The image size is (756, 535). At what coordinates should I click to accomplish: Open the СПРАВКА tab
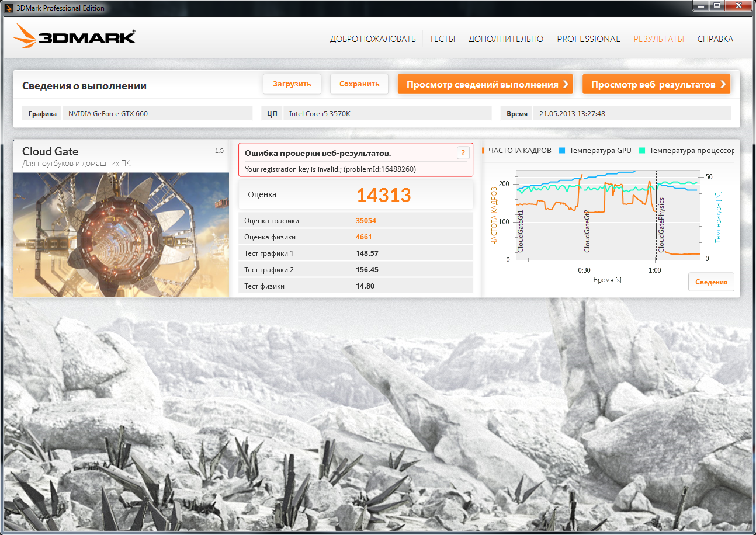[x=715, y=39]
